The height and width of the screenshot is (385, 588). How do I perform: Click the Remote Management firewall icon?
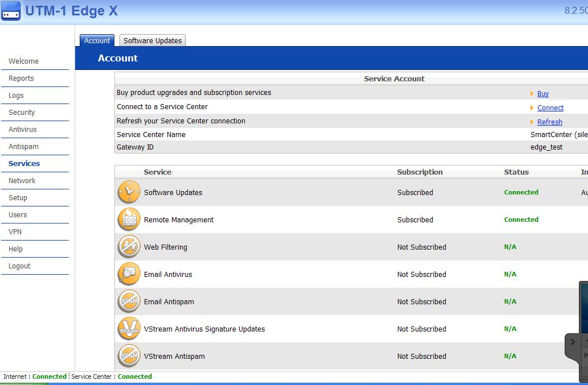pos(129,219)
